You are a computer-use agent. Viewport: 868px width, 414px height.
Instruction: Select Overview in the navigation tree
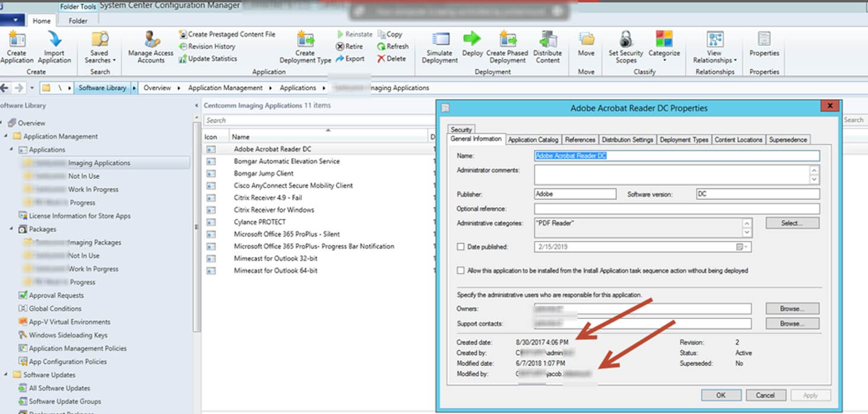[x=31, y=123]
